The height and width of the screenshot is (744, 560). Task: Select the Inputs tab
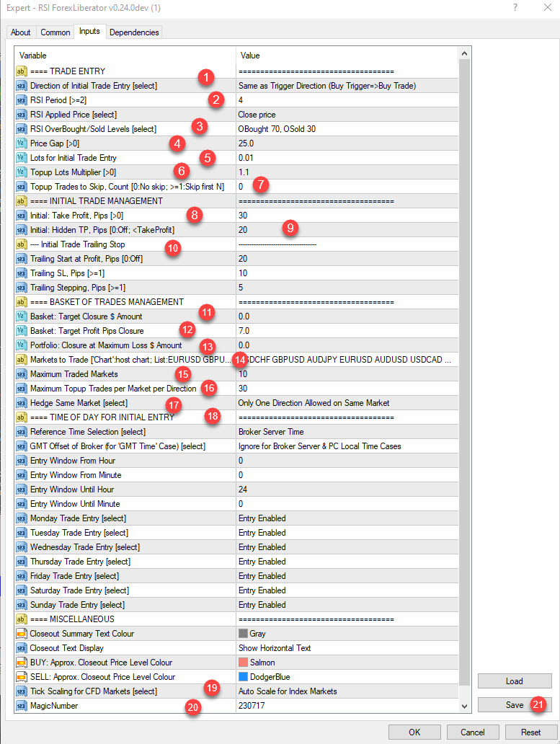tap(89, 31)
